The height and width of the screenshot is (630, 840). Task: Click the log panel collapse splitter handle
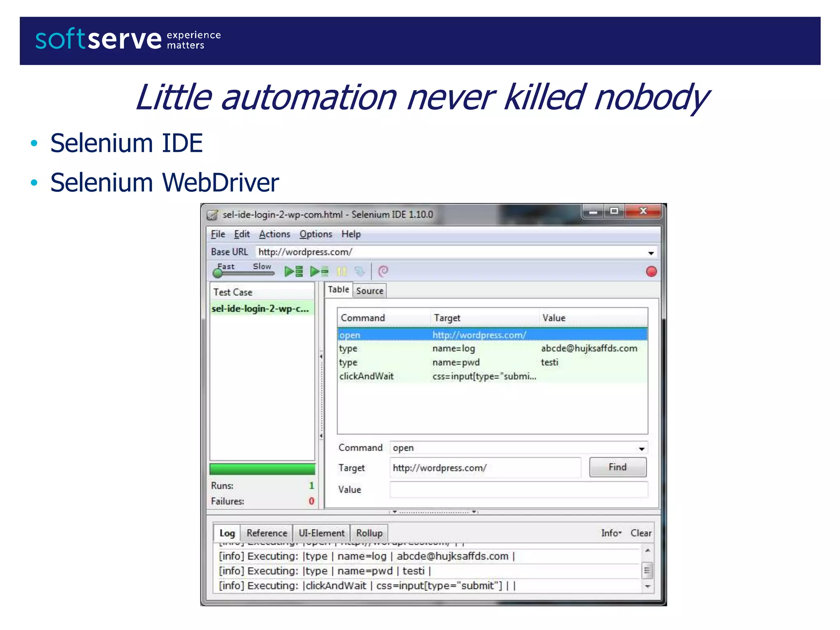(x=434, y=512)
